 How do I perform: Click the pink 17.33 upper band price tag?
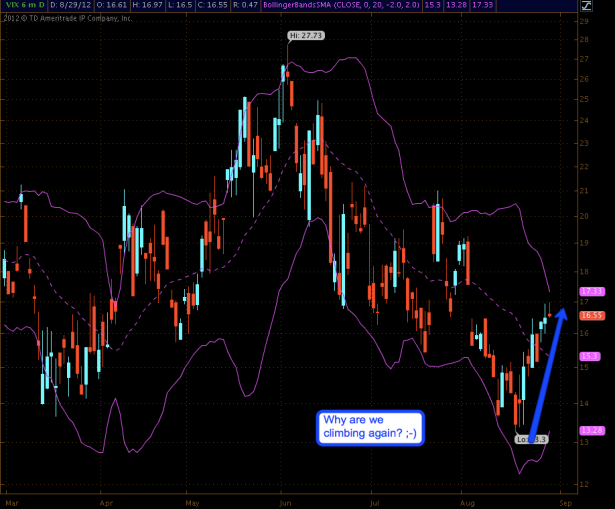click(x=590, y=291)
